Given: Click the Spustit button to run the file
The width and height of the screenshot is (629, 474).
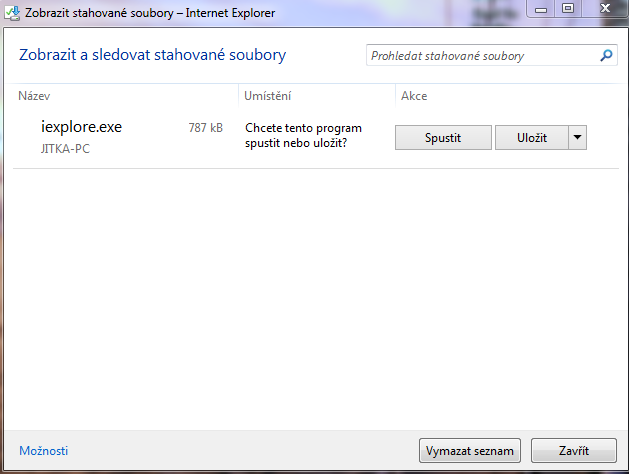Looking at the screenshot, I should tap(443, 137).
